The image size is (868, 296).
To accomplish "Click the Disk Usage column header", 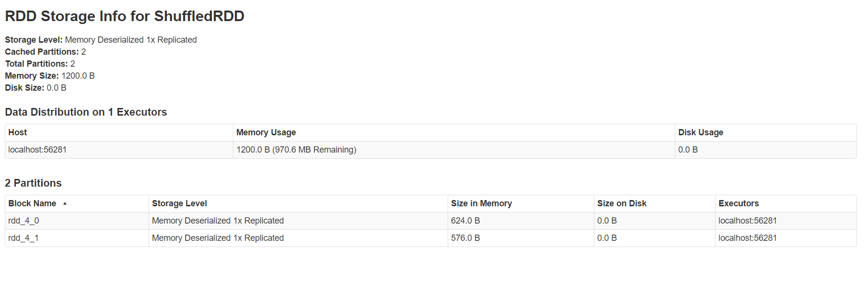I will [700, 132].
